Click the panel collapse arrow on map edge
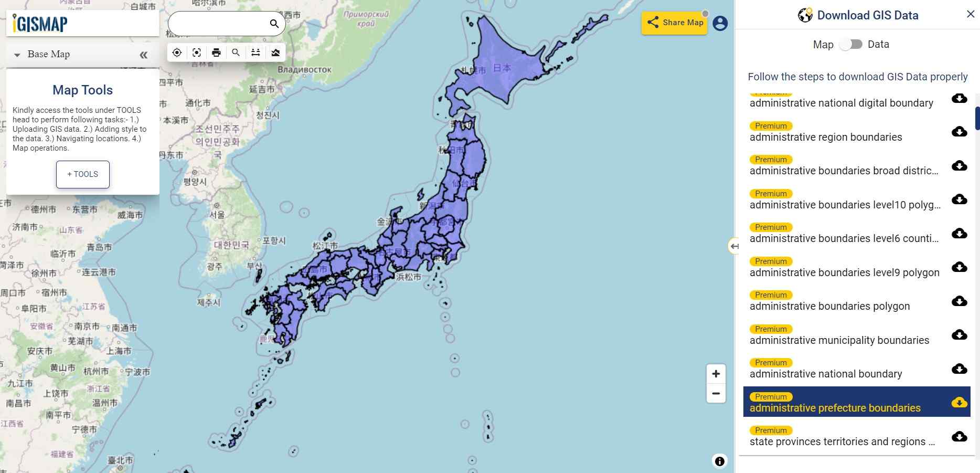 point(734,246)
